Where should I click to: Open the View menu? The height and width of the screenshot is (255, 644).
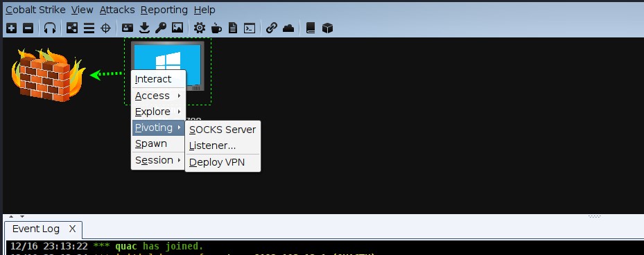point(82,10)
